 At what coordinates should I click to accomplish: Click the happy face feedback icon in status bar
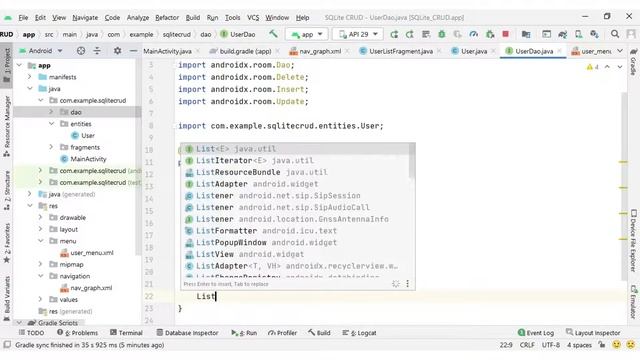click(x=617, y=345)
